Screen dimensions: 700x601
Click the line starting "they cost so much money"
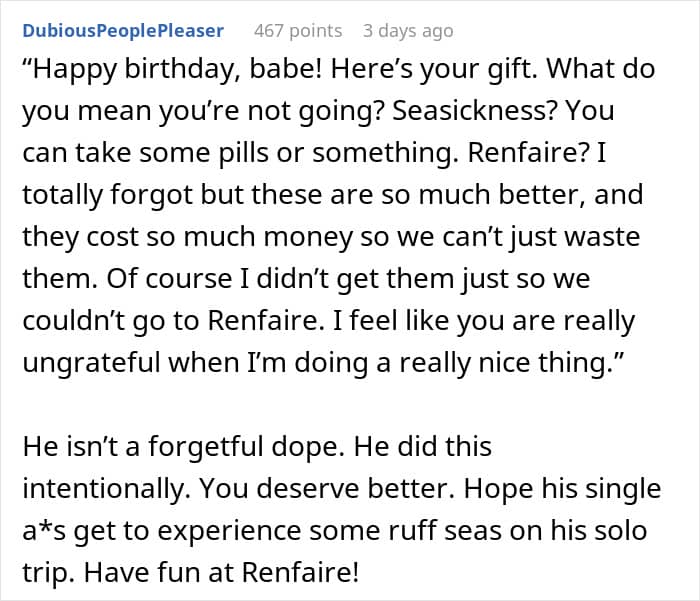(x=331, y=237)
